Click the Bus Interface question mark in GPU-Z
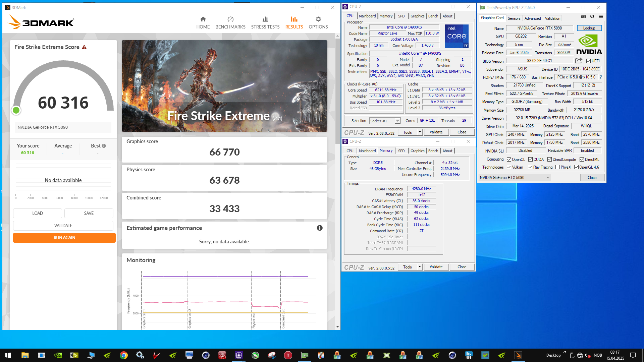The image size is (644, 362). click(x=601, y=77)
